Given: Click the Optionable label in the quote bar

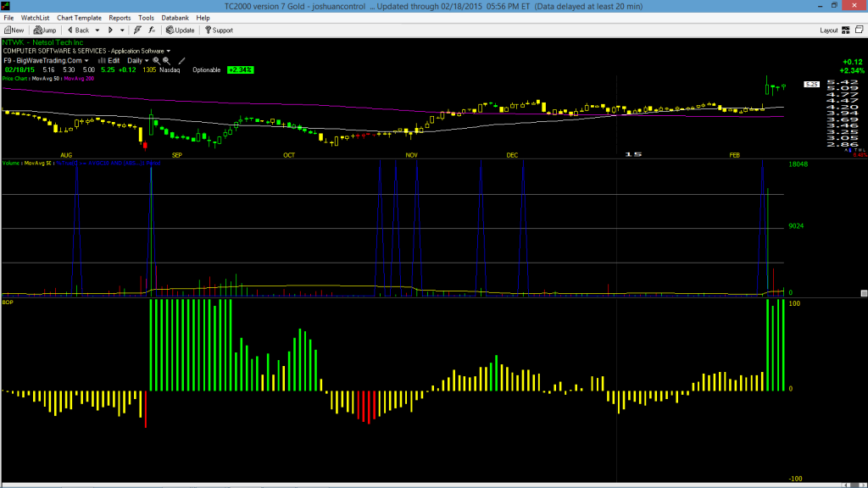Looking at the screenshot, I should point(207,70).
